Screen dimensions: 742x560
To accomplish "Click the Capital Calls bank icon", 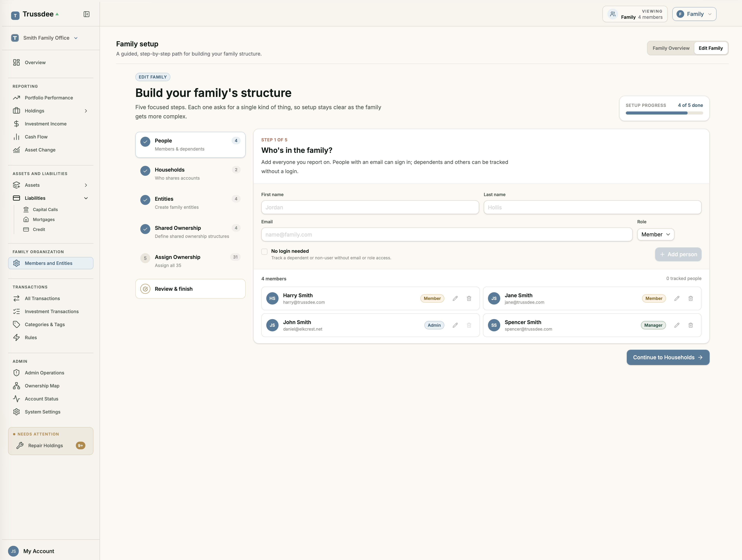I will point(26,209).
